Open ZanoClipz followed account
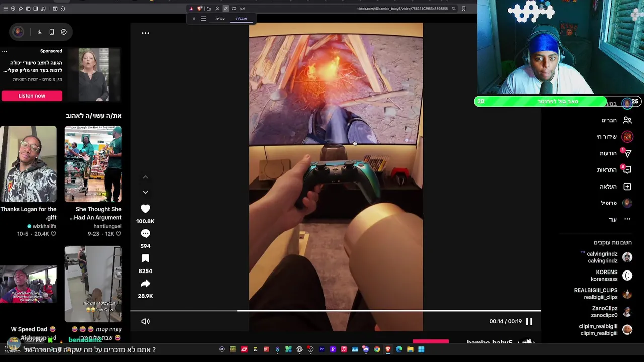Screen dimensions: 644x362 [x=611, y=312]
